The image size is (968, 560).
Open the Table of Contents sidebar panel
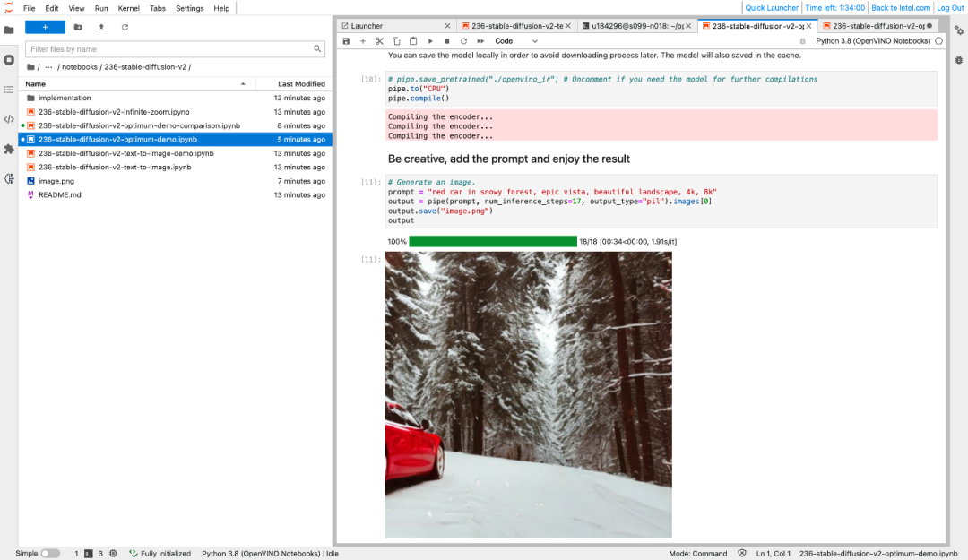point(9,90)
